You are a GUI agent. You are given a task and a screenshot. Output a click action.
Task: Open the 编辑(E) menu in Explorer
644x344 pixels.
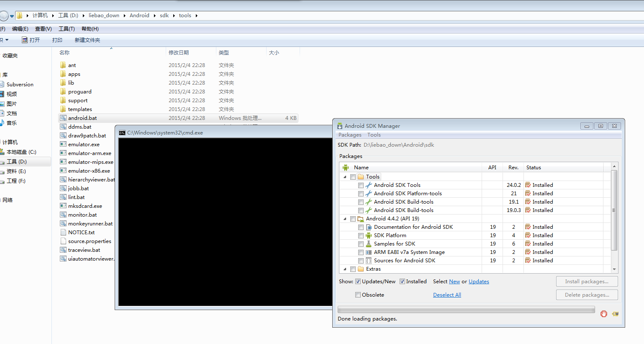click(20, 29)
